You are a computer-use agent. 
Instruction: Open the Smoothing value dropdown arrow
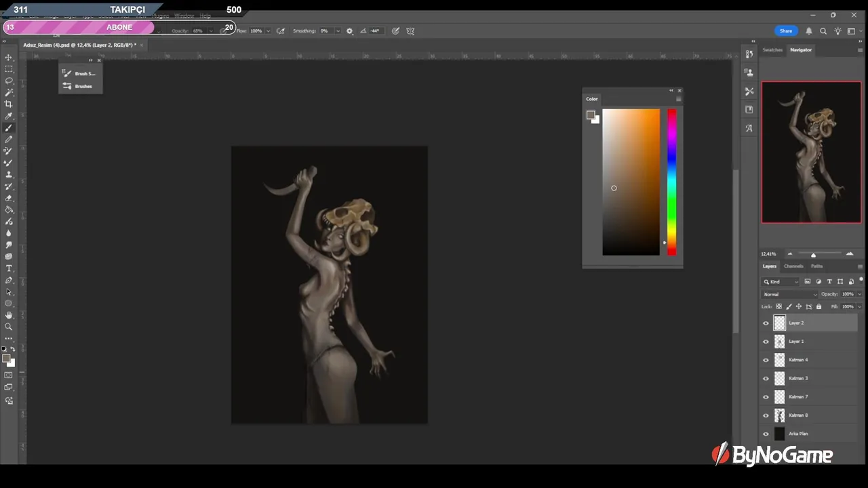[x=337, y=30]
